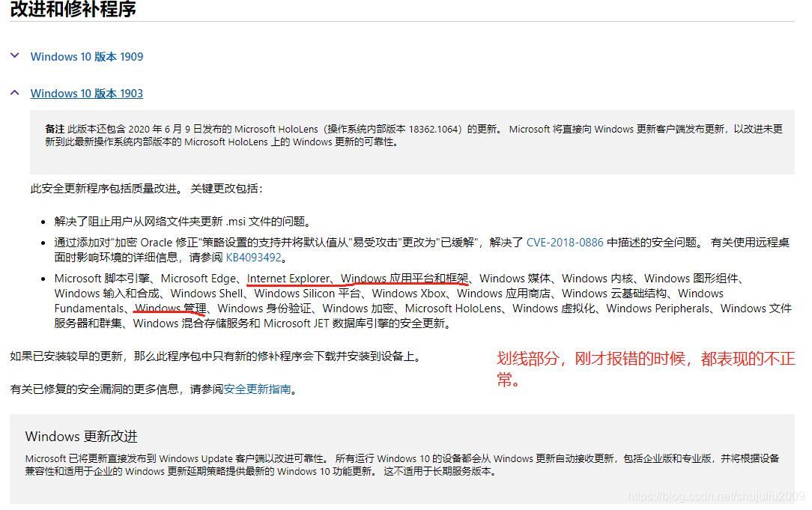Image resolution: width=812 pixels, height=510 pixels.
Task: Click the bullet about .msi 文件的问题
Action: pyautogui.click(x=182, y=222)
